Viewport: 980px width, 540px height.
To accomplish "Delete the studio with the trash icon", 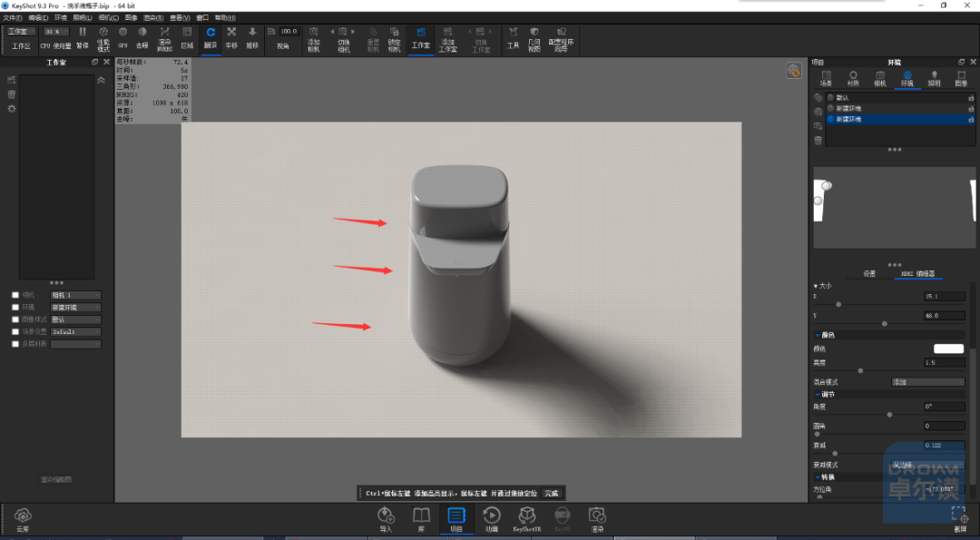I will pyautogui.click(x=11, y=94).
